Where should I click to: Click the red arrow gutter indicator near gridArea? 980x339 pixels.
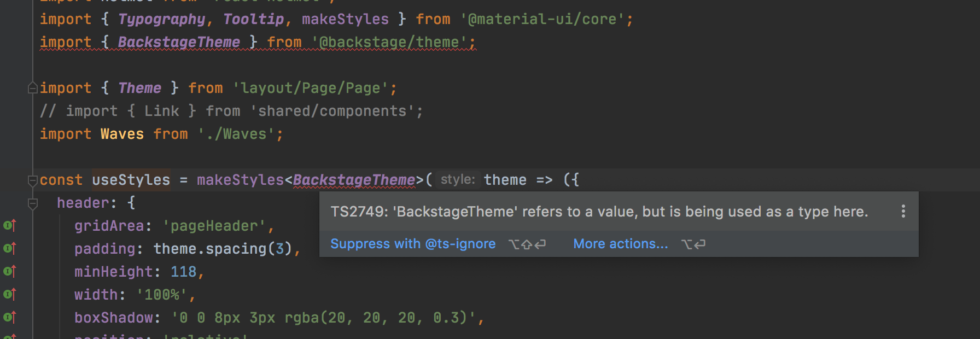tap(14, 224)
